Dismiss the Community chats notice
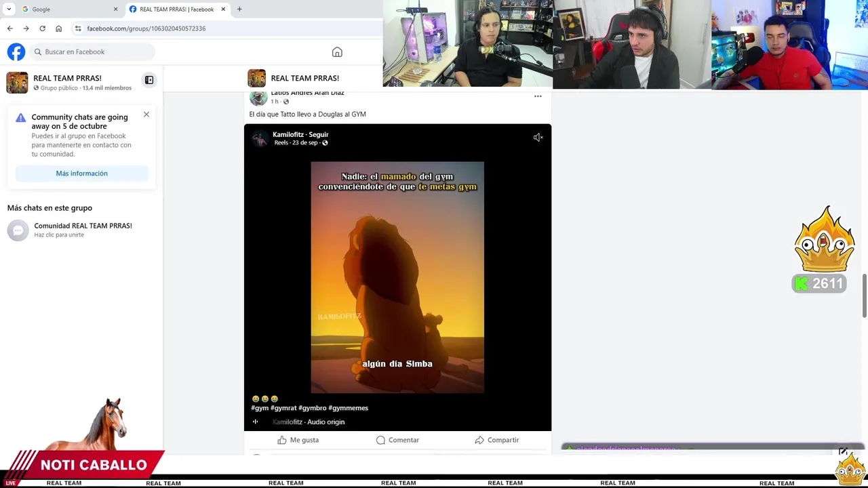This screenshot has height=488, width=868. [146, 115]
